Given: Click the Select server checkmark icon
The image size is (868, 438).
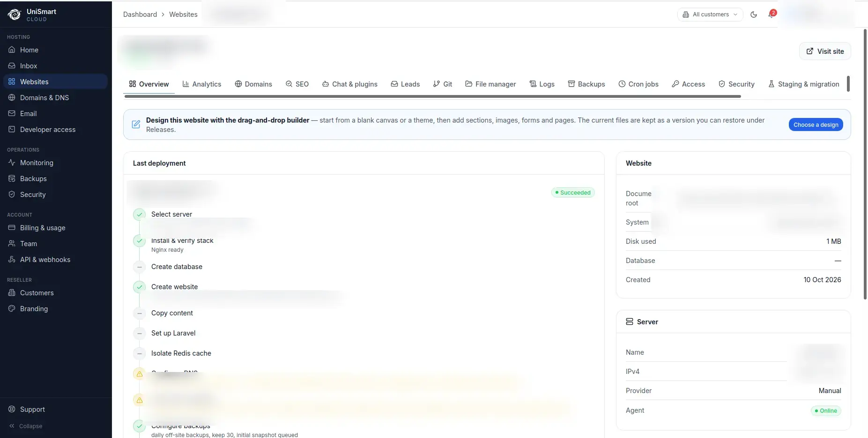Looking at the screenshot, I should coord(139,215).
